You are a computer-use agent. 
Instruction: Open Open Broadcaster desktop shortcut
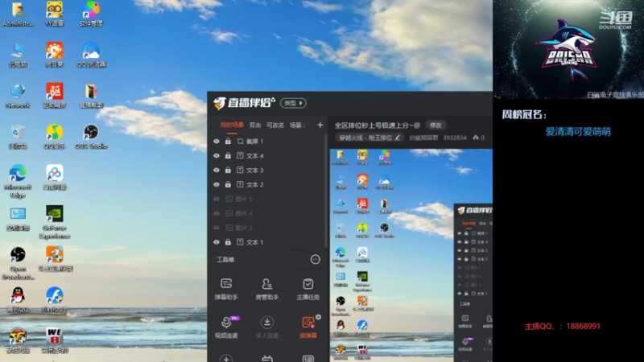(x=18, y=263)
